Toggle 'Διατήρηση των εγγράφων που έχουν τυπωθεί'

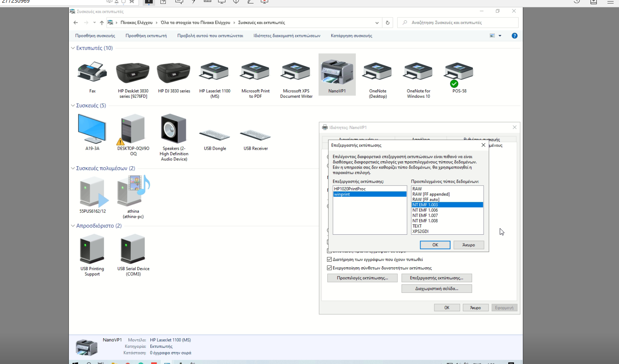coord(329,259)
